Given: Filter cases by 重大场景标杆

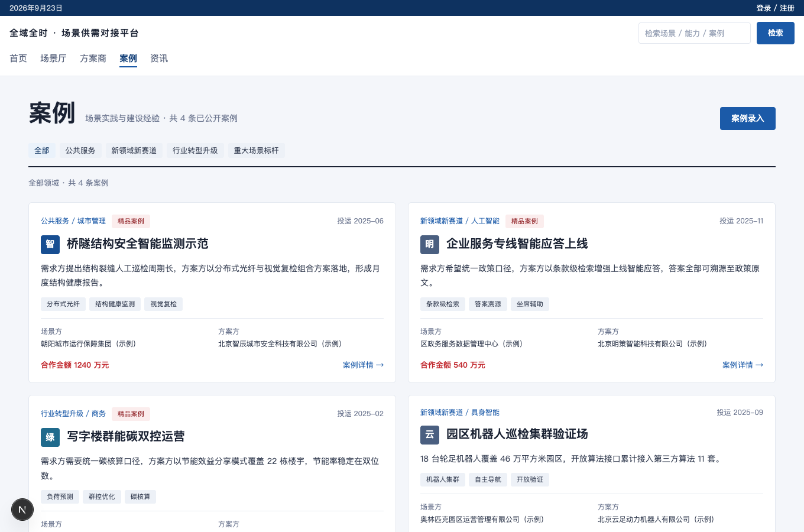Looking at the screenshot, I should (x=257, y=151).
